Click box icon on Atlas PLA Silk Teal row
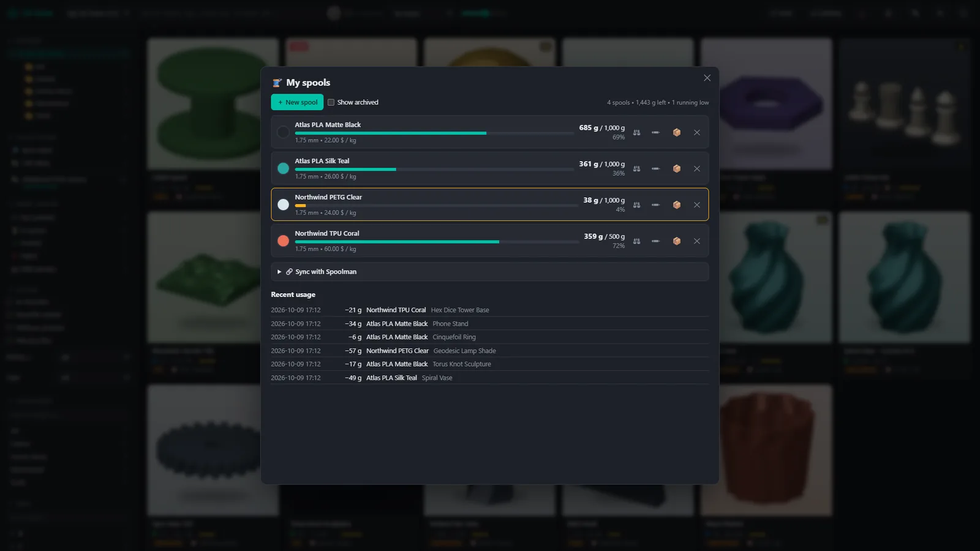Image resolution: width=980 pixels, height=551 pixels. coord(677,168)
